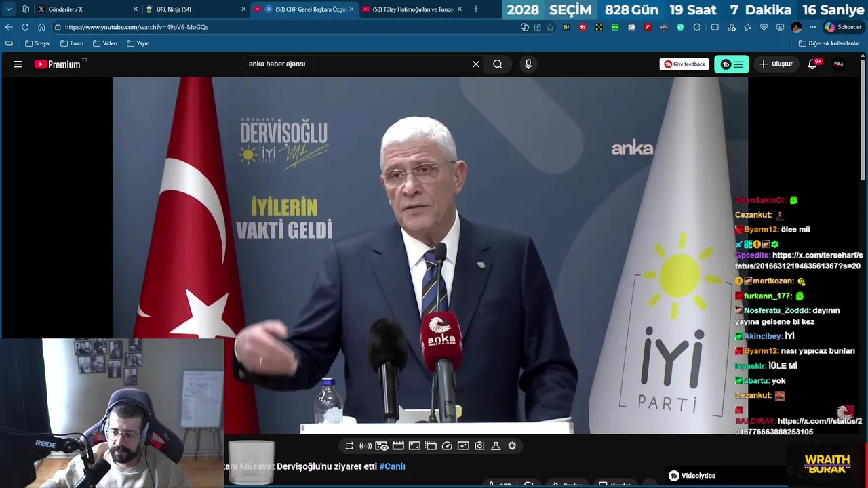Open the browser extensions puzzle icon
The height and width of the screenshot is (488, 868).
tap(696, 27)
